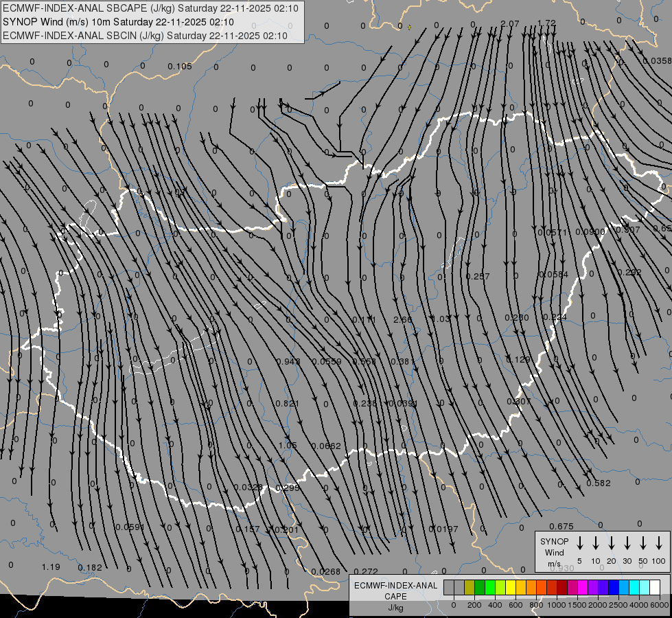Pick the olive swatch on CAPE scale
Viewport: 672px width, 618px height.
(470, 587)
